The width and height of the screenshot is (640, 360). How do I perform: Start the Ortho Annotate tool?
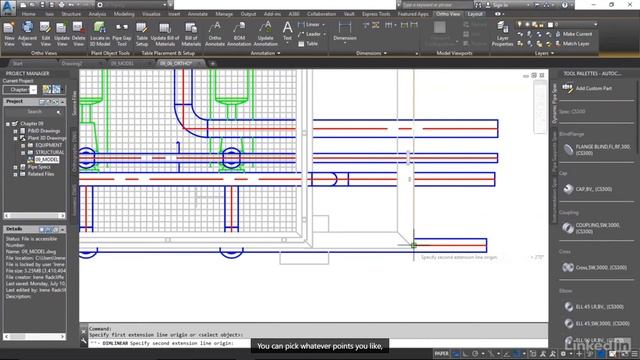coord(215,33)
